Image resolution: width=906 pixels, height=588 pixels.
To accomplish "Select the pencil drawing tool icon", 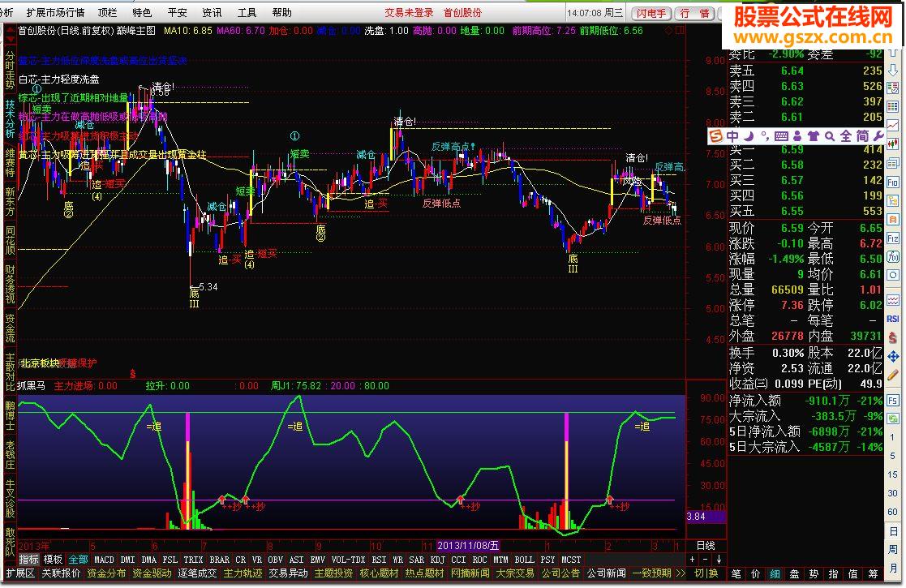I will click(x=893, y=376).
